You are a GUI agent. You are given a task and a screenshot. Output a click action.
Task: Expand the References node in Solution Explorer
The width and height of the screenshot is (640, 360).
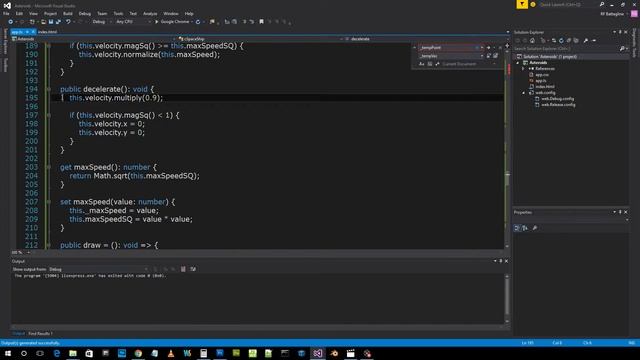point(523,69)
